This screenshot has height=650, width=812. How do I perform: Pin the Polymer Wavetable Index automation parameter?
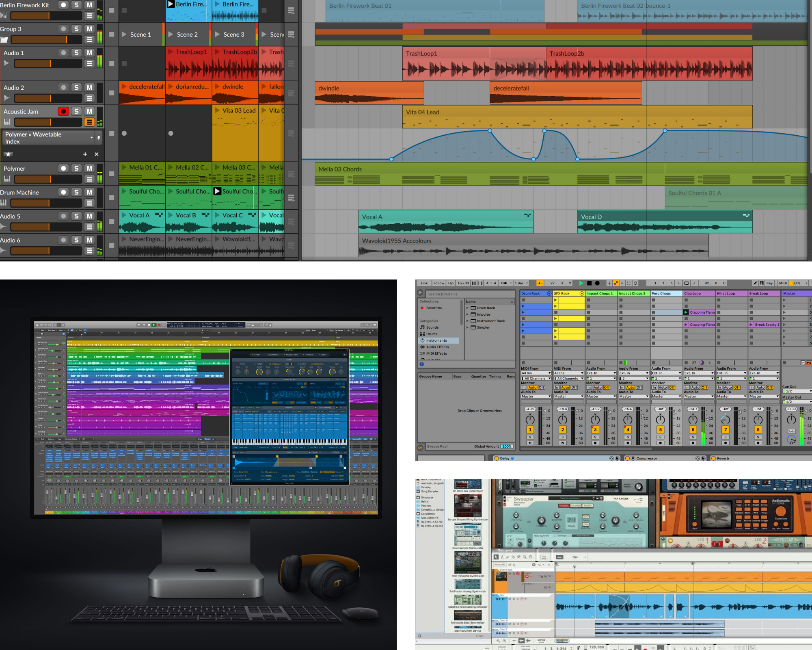(x=99, y=138)
